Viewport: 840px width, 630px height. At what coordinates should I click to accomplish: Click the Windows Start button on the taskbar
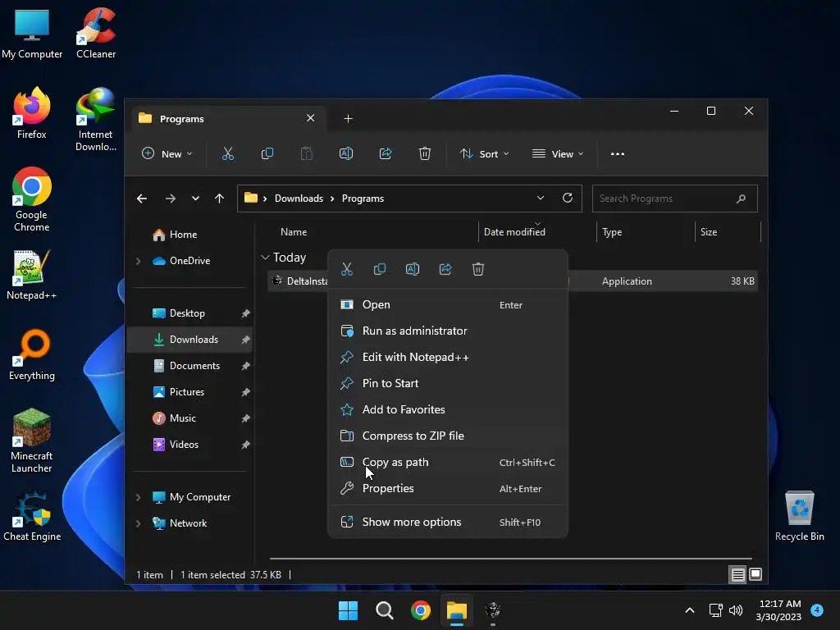pos(348,610)
